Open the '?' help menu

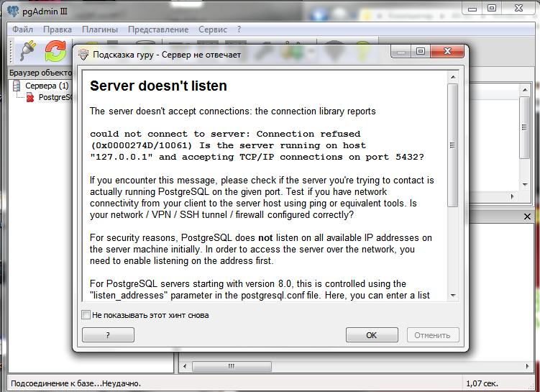pyautogui.click(x=239, y=29)
